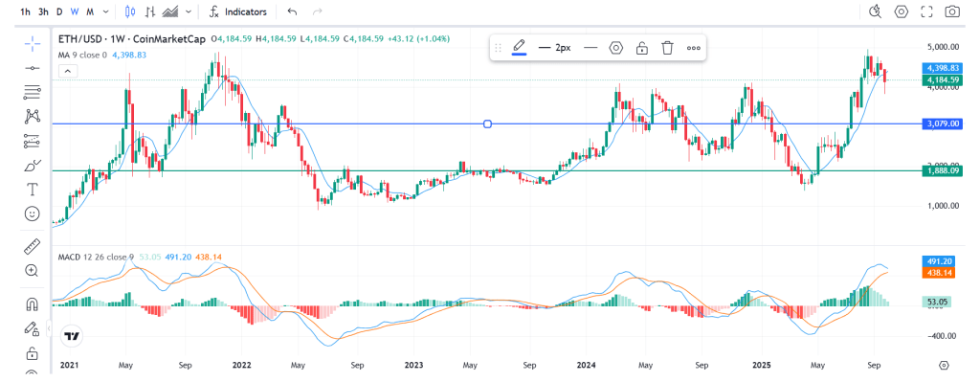This screenshot has width=980, height=382.
Task: Click the 2025 time axis label
Action: tap(762, 365)
